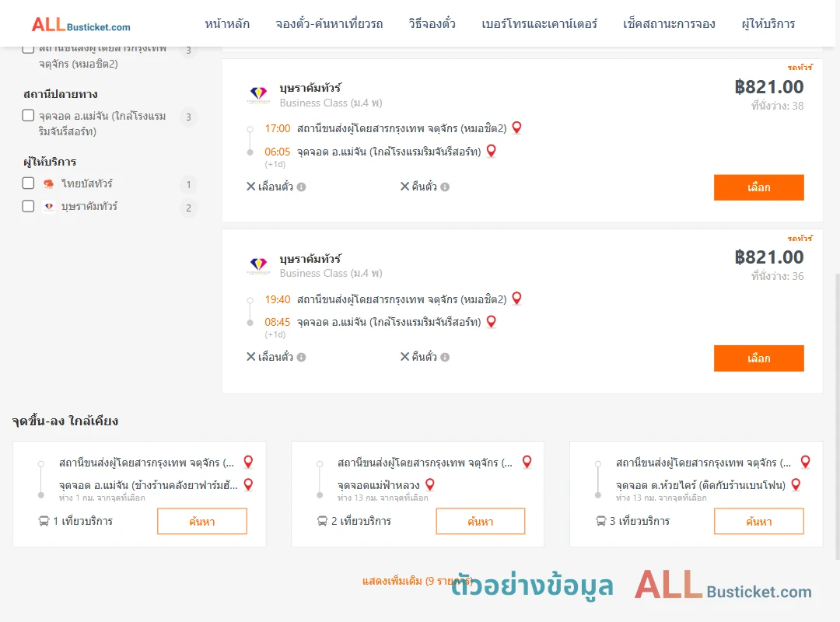Open จองตั๋ว-ค้นหาเที่ยวรถ menu item
840x622 pixels.
(329, 23)
